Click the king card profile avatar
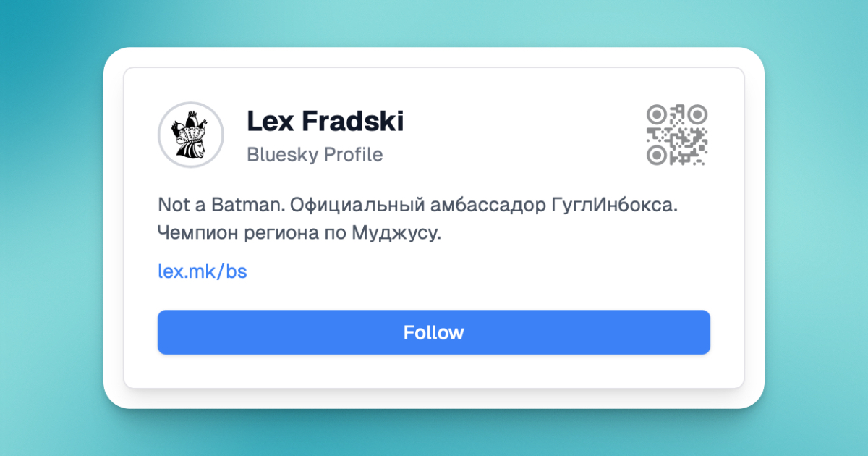Viewport: 868px width, 456px height. pyautogui.click(x=191, y=135)
